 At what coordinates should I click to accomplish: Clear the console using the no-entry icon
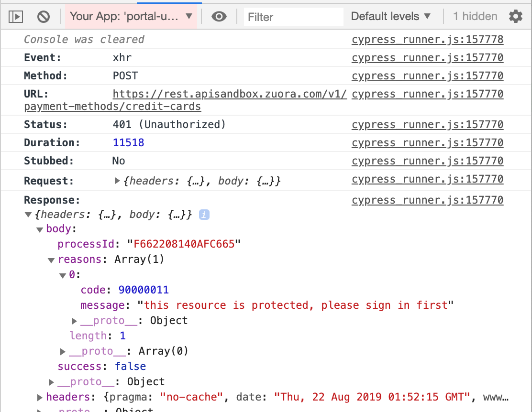[43, 16]
